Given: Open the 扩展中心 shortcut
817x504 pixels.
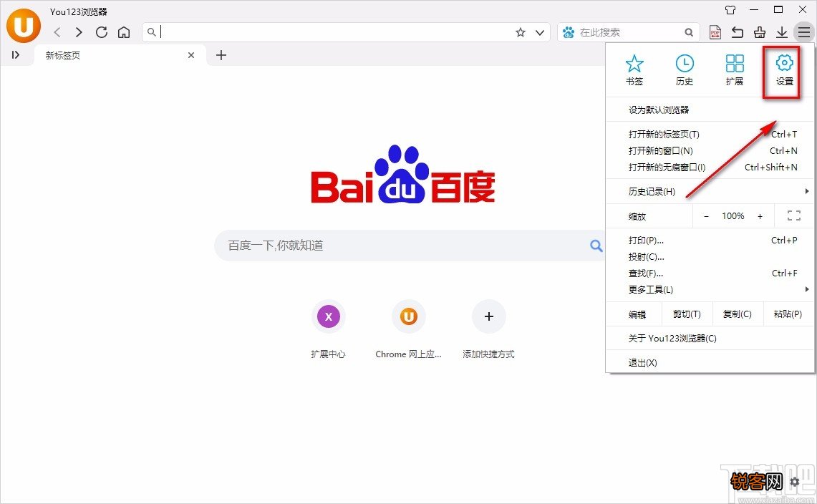Looking at the screenshot, I should [328, 329].
